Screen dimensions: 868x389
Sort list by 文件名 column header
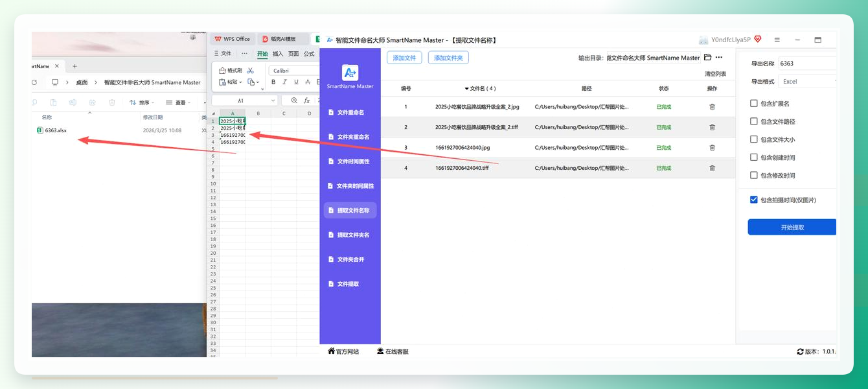point(480,88)
